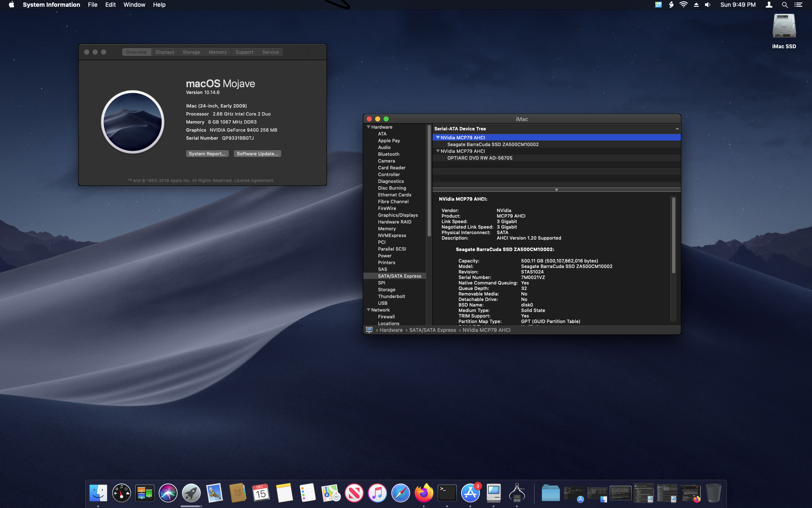The image size is (812, 508).
Task: Open News app from the Dock
Action: tap(354, 493)
